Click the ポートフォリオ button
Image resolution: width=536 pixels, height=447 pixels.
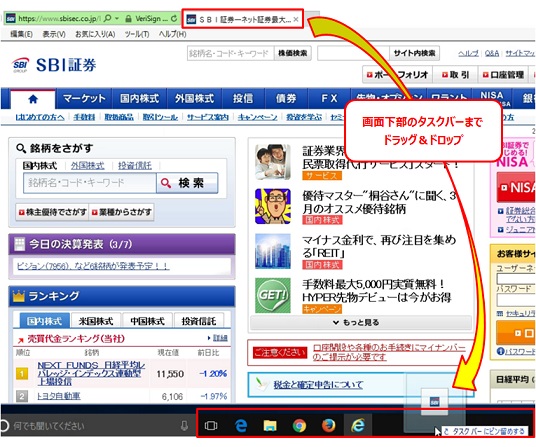[x=397, y=75]
